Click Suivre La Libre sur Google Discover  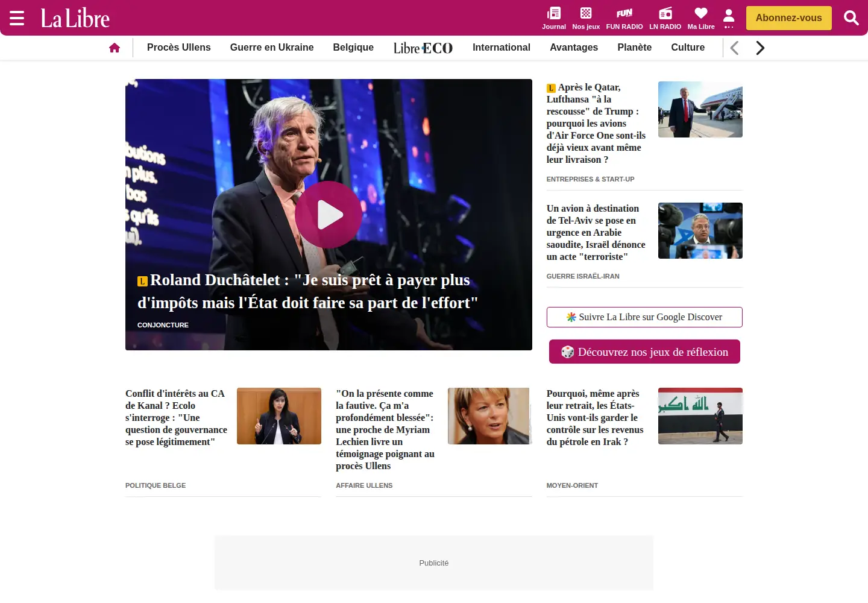(644, 317)
